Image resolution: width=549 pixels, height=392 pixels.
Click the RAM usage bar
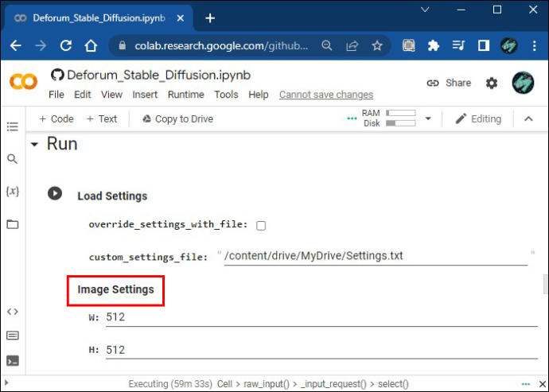click(400, 113)
